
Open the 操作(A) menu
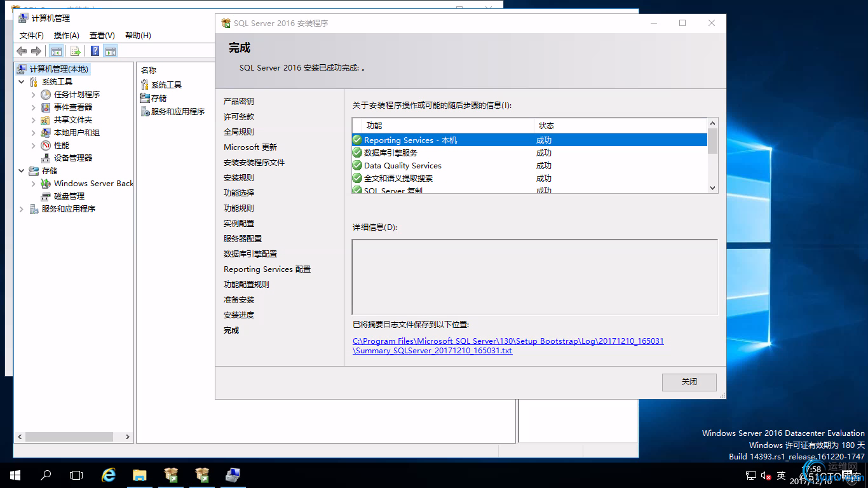coord(67,36)
